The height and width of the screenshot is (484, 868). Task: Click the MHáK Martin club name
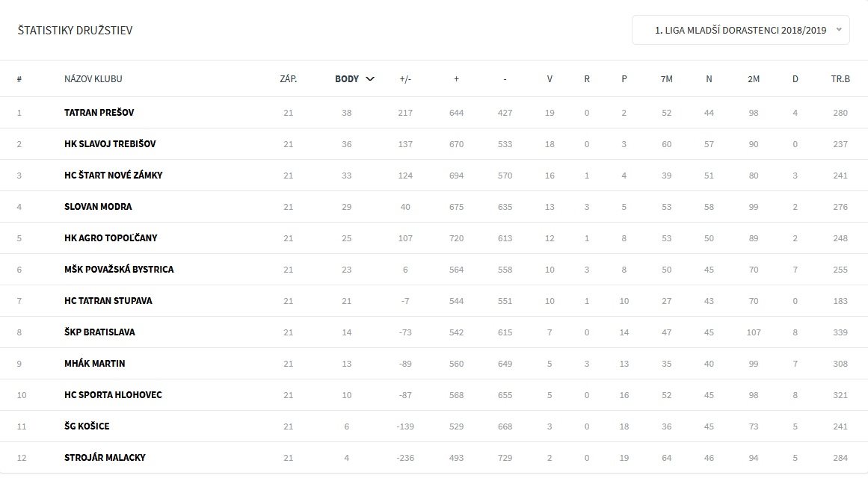coord(95,364)
